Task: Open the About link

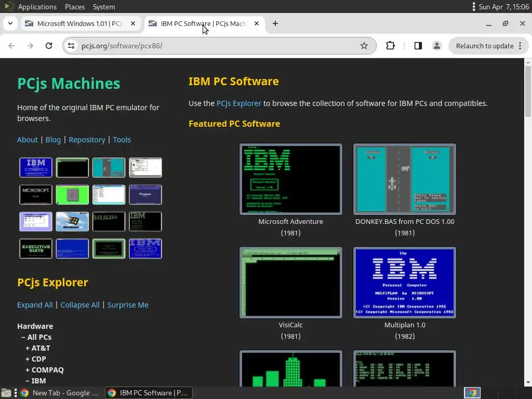Action: click(x=27, y=140)
